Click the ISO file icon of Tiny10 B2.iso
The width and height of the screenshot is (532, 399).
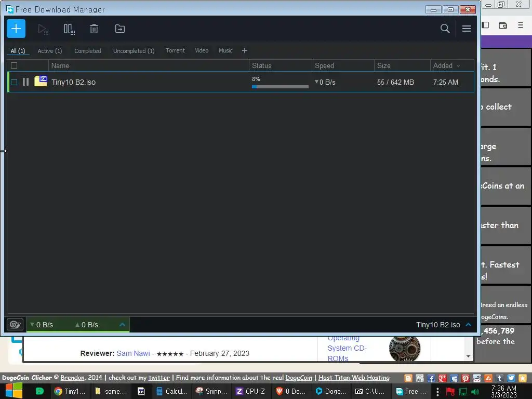pyautogui.click(x=41, y=81)
